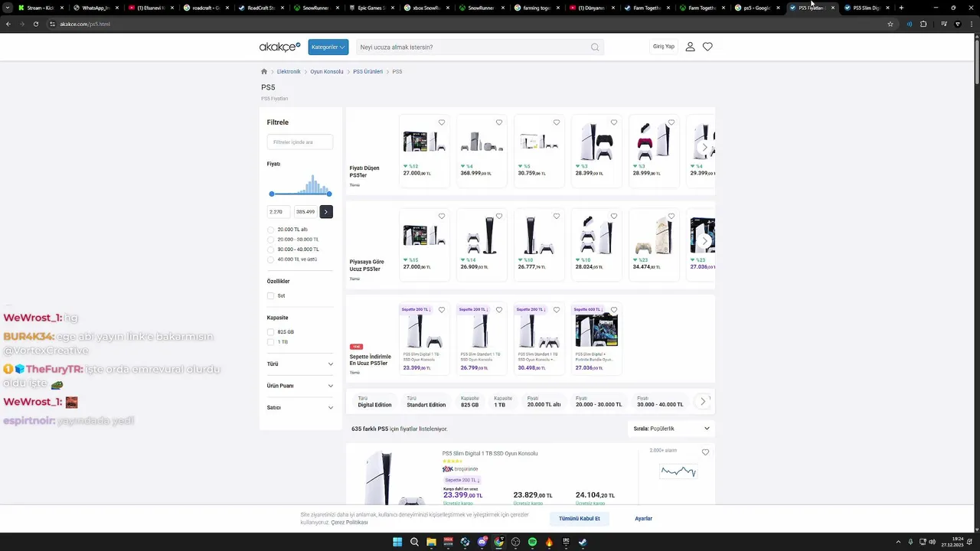Screen dimensions: 980x551
Task: Switch to the Epic Games tab
Action: coord(372,8)
